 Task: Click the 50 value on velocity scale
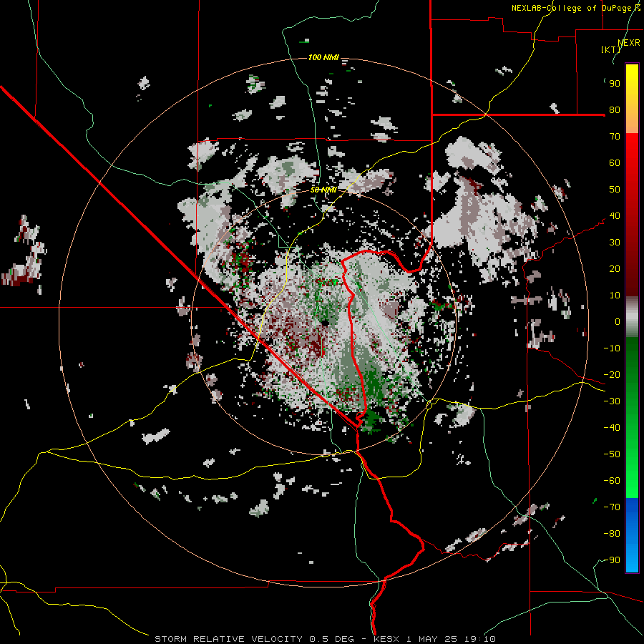point(615,190)
